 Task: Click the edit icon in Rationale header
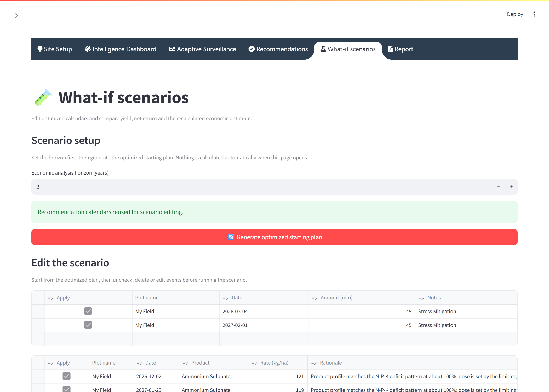tap(314, 363)
